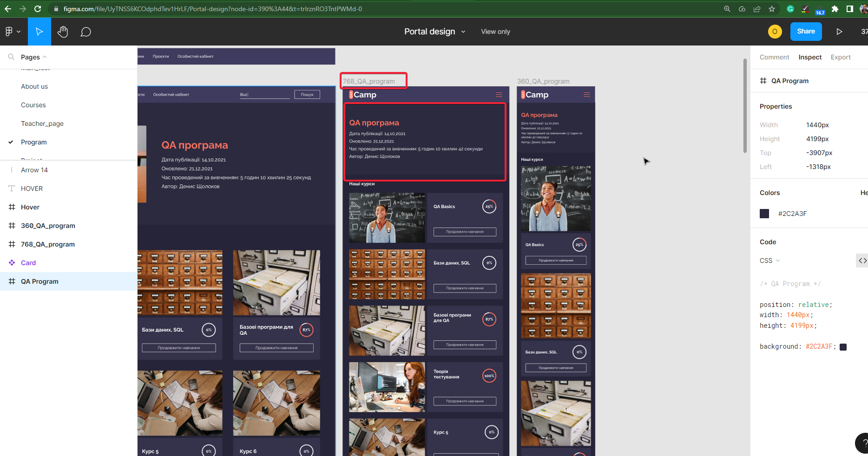Click the avatar circle in the toolbar
The width and height of the screenshot is (868, 456).
(775, 32)
